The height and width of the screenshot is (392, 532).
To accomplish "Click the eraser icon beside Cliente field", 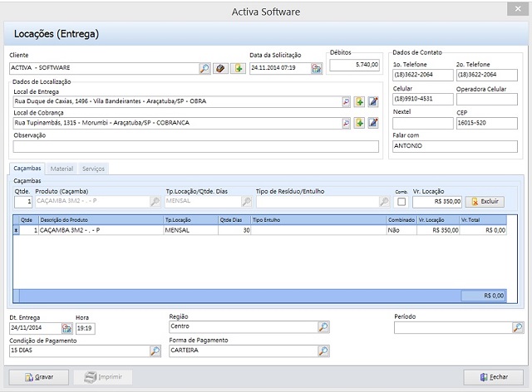I will [222, 68].
